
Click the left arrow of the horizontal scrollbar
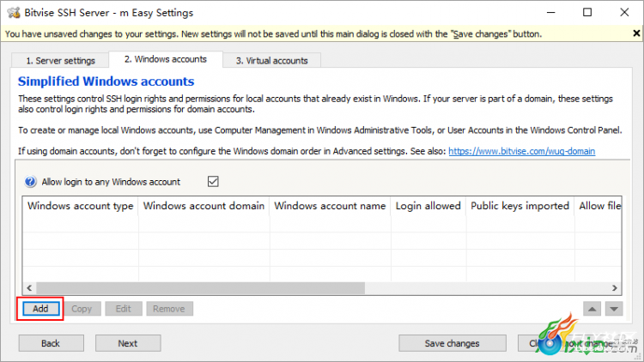pos(29,287)
